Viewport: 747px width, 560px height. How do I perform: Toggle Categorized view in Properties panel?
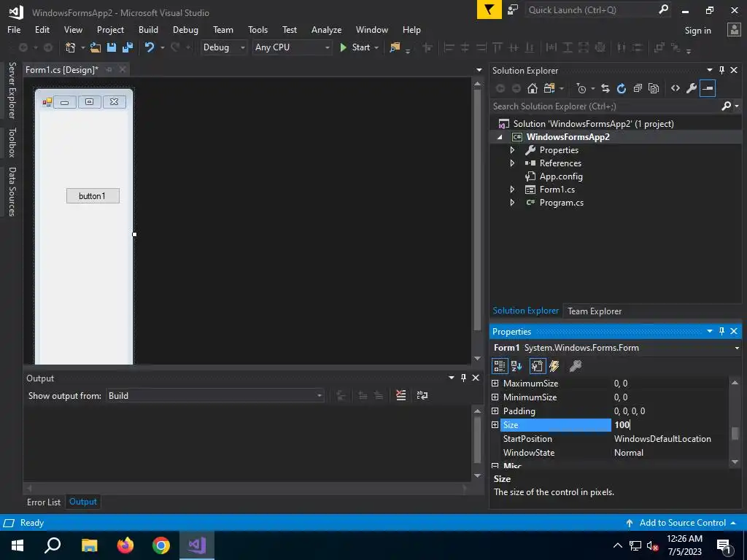pyautogui.click(x=499, y=366)
